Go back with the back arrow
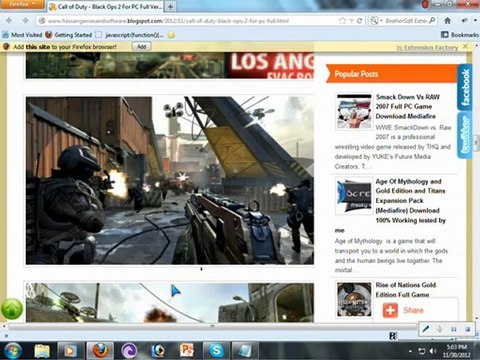Image resolution: width=480 pixels, height=360 pixels. pyautogui.click(x=9, y=21)
